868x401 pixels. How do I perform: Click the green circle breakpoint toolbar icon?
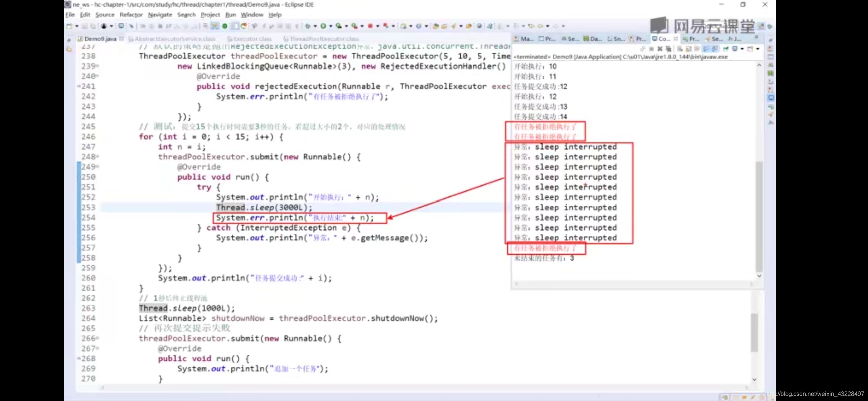click(x=225, y=26)
